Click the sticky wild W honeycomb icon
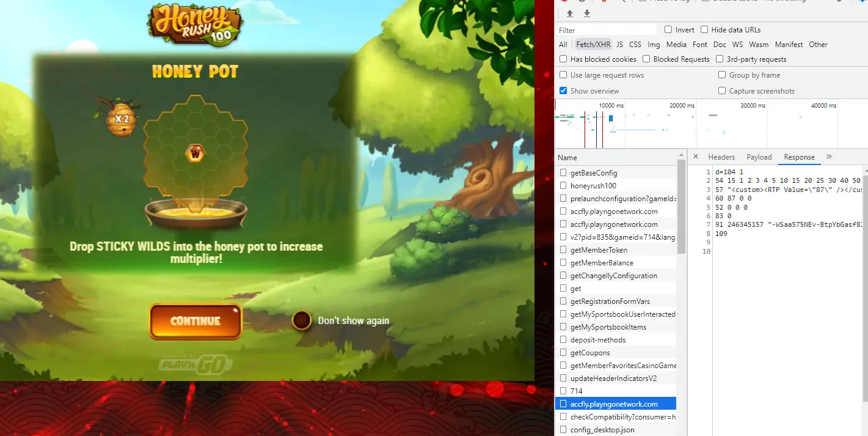868x436 pixels. 195,152
